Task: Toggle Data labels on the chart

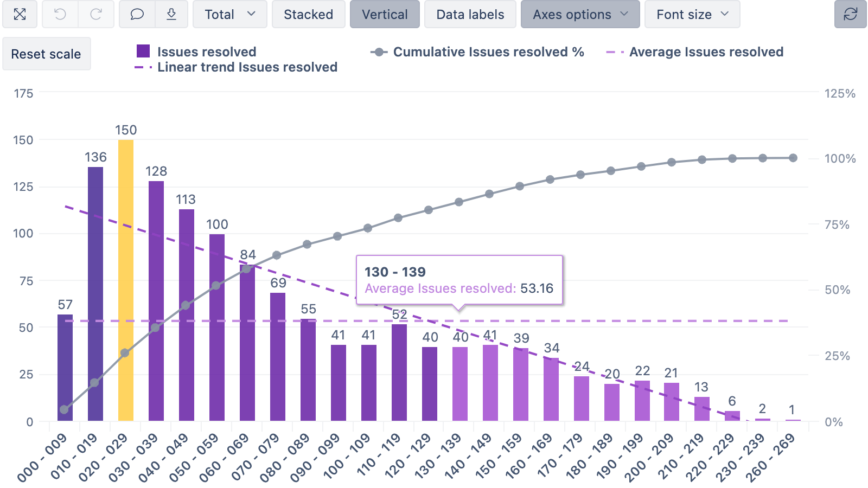Action: pyautogui.click(x=470, y=15)
